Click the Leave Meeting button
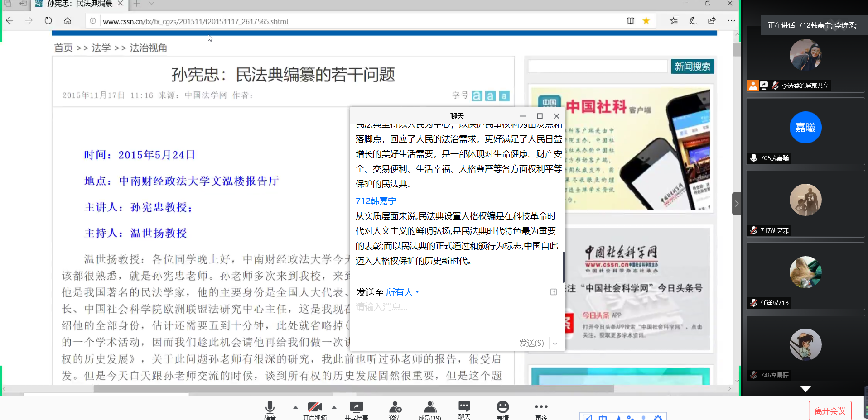 click(829, 410)
